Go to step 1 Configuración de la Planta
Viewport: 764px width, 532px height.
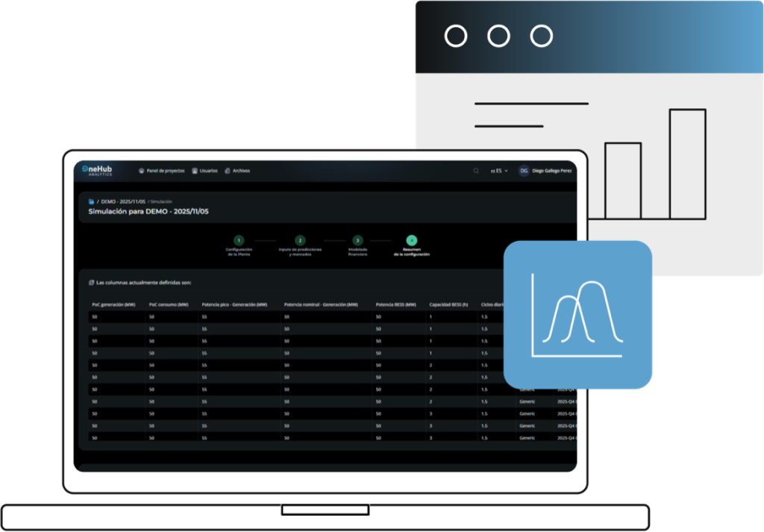[x=239, y=240]
